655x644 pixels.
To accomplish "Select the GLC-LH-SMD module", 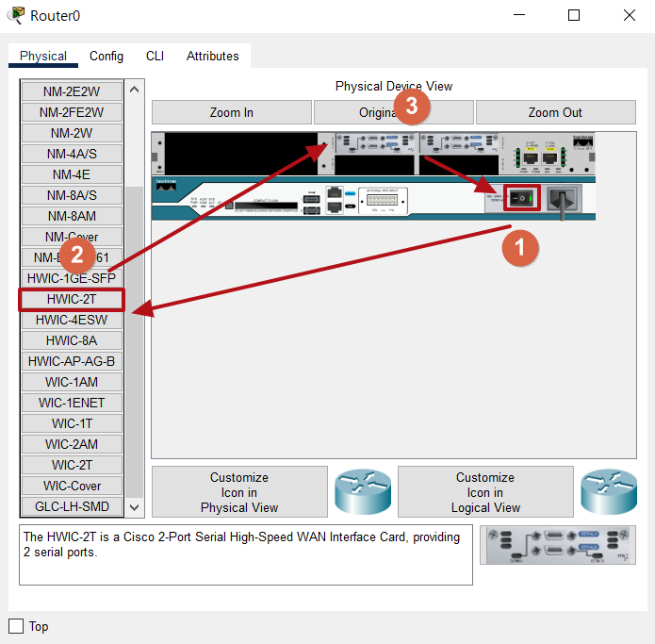I will pos(72,506).
